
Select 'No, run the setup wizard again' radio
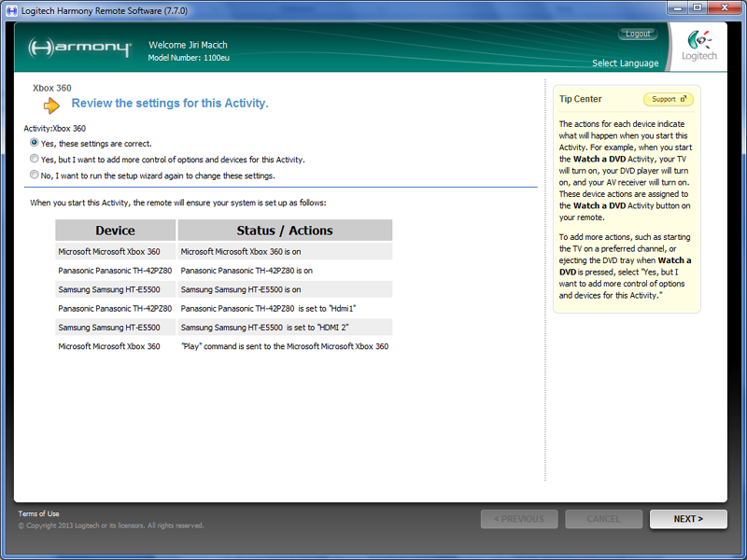pos(34,175)
